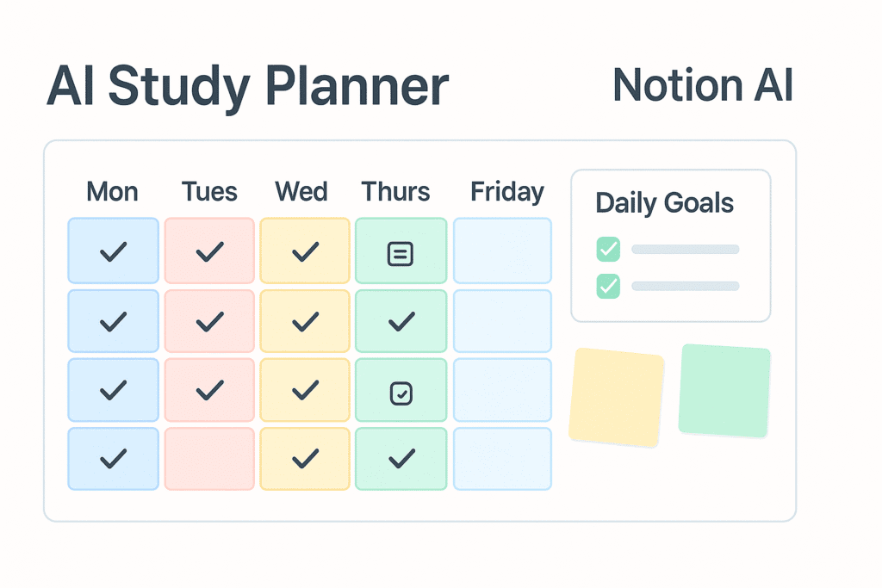
Task: Click the checkmark in Wednesday's third cell
Action: pos(305,391)
